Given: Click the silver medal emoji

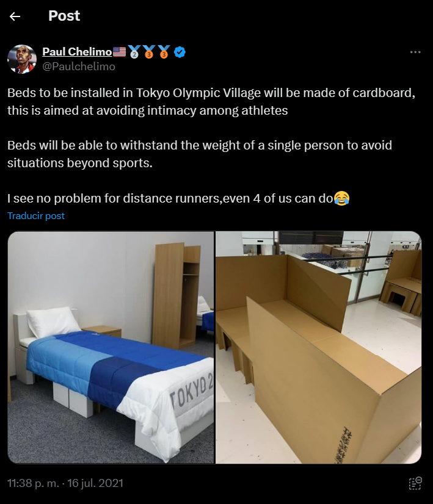Looking at the screenshot, I should [134, 52].
